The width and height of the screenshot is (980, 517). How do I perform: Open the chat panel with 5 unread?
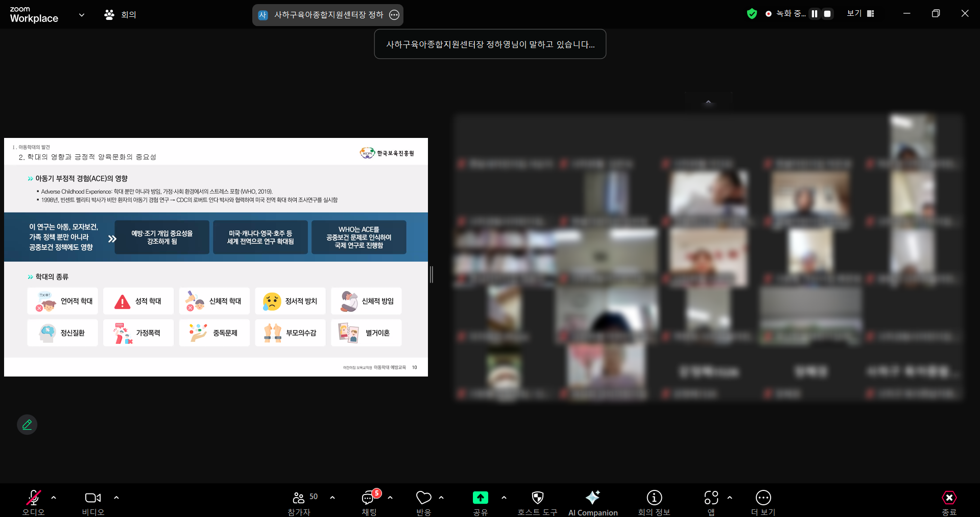(x=368, y=498)
